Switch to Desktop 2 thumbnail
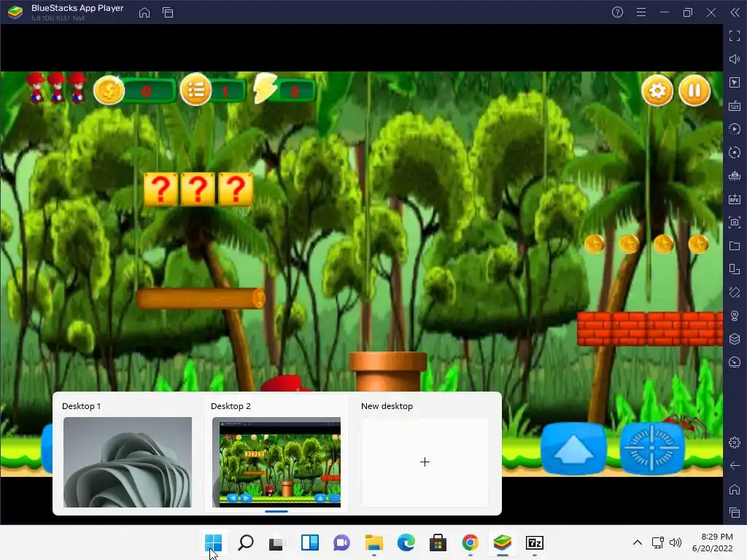The image size is (747, 560). [276, 462]
